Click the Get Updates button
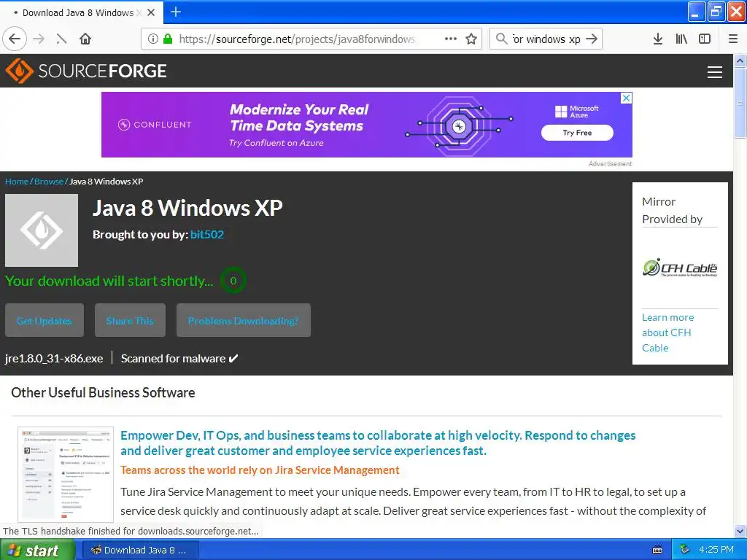This screenshot has width=747, height=560. pos(44,321)
